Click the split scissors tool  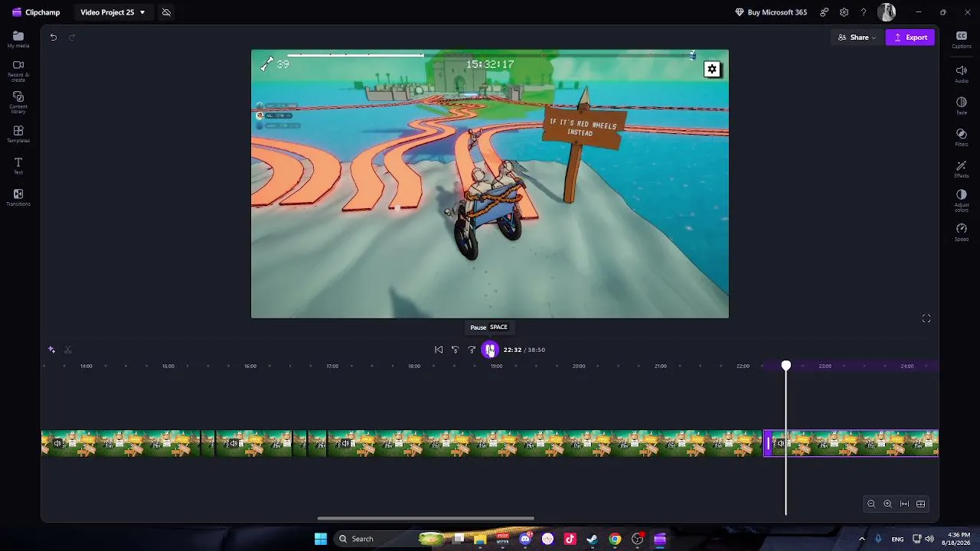point(68,350)
